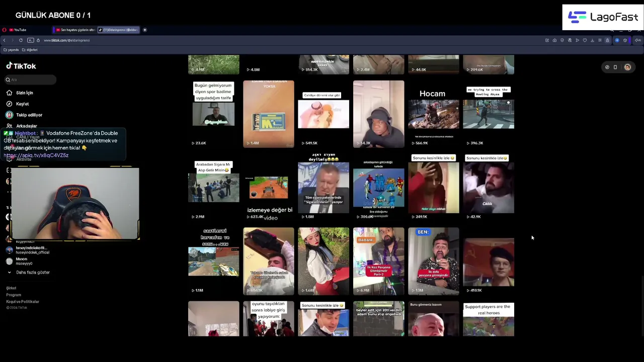The width and height of the screenshot is (644, 362).
Task: Open the Mason maseyyy0 account
Action: point(20,261)
